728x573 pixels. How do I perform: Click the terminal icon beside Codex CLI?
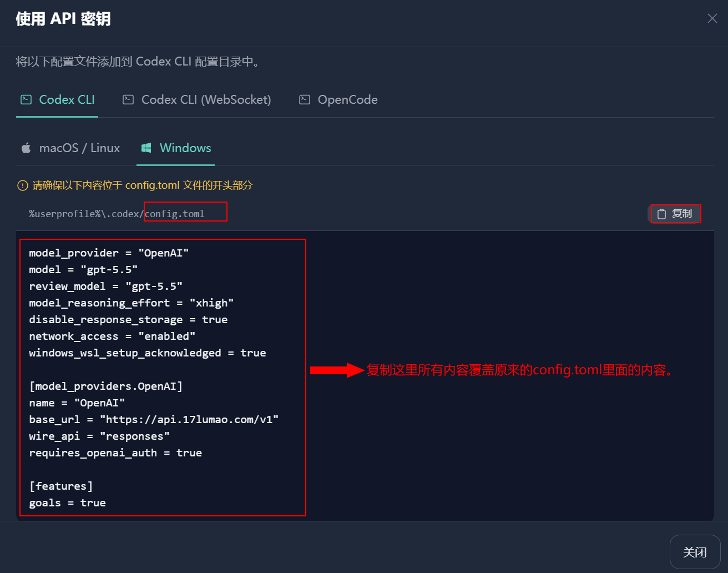click(26, 100)
